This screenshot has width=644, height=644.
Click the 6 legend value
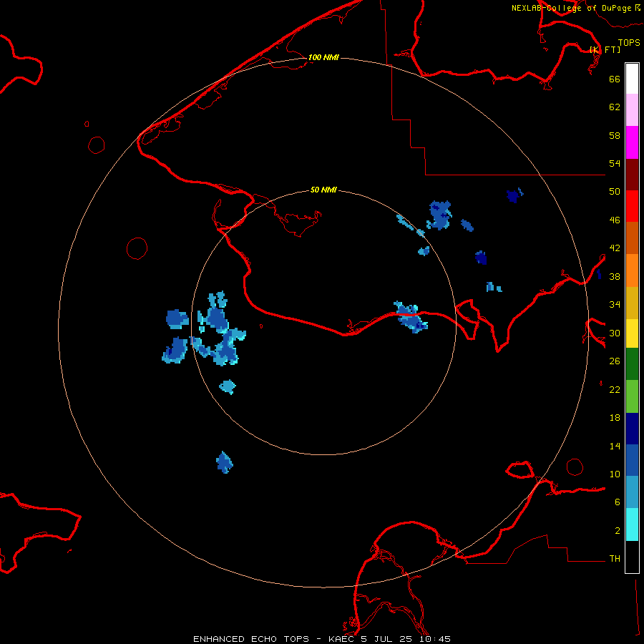(618, 502)
